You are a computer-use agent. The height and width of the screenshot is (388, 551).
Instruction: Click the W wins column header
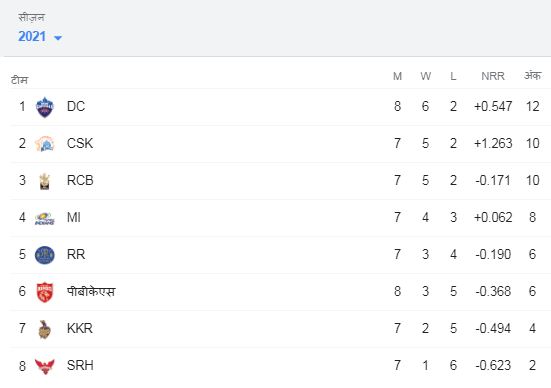(x=426, y=76)
